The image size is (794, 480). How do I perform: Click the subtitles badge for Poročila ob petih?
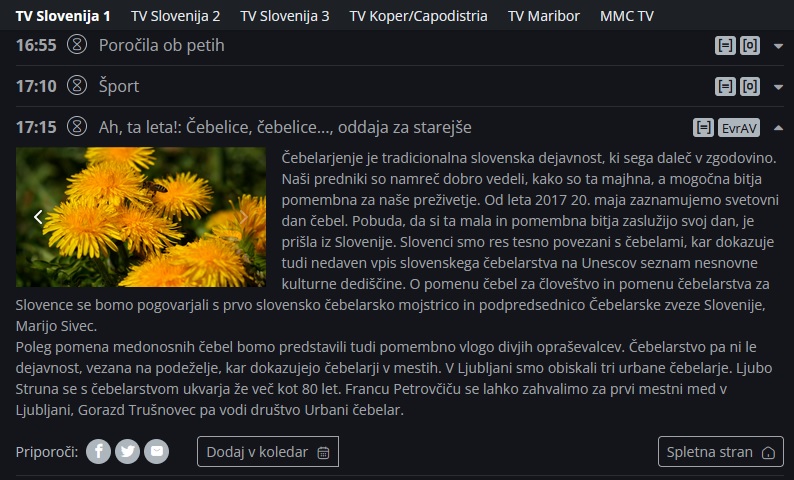(725, 46)
